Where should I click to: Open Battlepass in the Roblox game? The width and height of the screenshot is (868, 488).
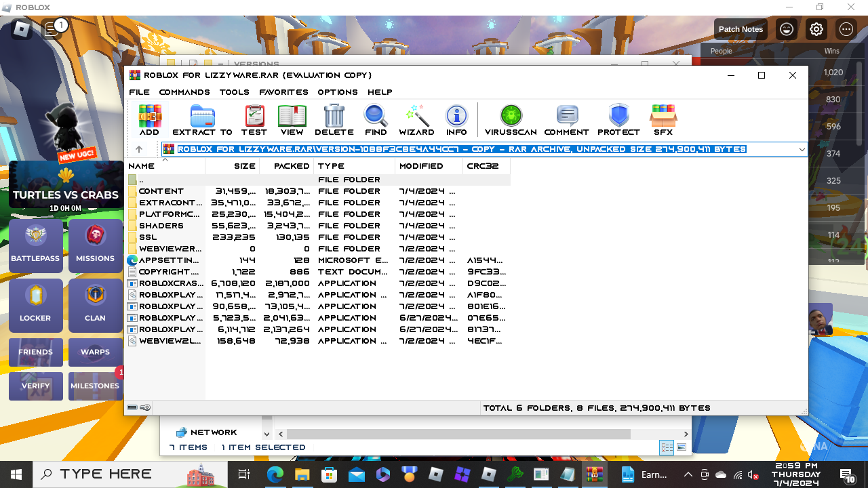[35, 246]
